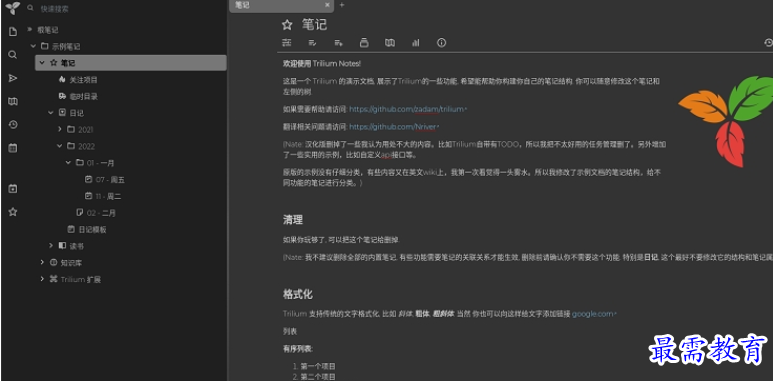This screenshot has width=773, height=381.
Task: Open today's journal note icon in launcher
Action: (x=13, y=188)
